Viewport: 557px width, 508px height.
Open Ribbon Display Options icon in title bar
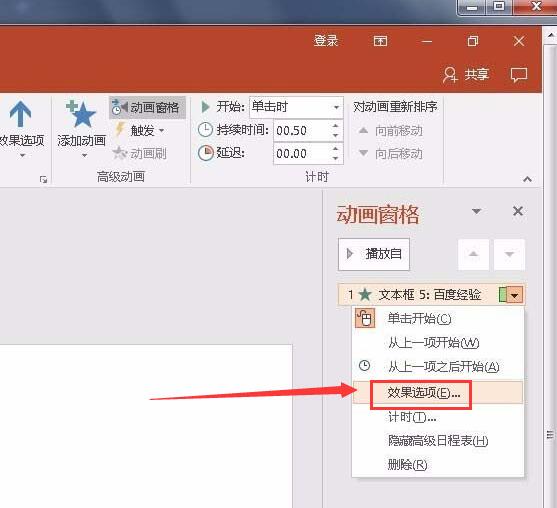[380, 41]
